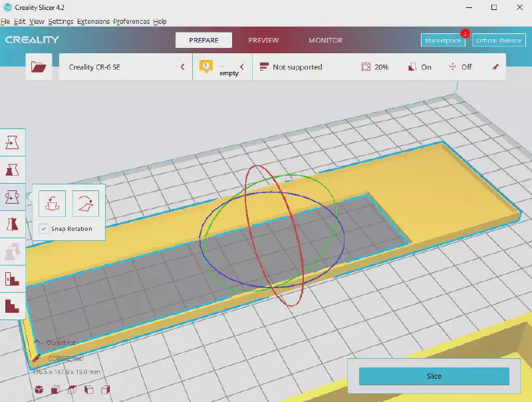
Task: Click the Lay flat button
Action: point(86,203)
